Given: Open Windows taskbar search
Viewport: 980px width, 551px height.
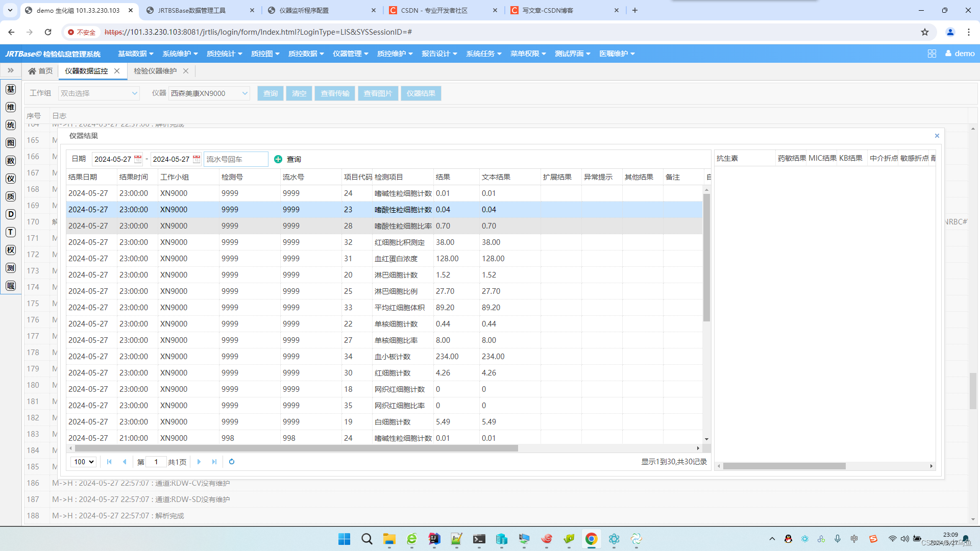Looking at the screenshot, I should click(x=367, y=539).
